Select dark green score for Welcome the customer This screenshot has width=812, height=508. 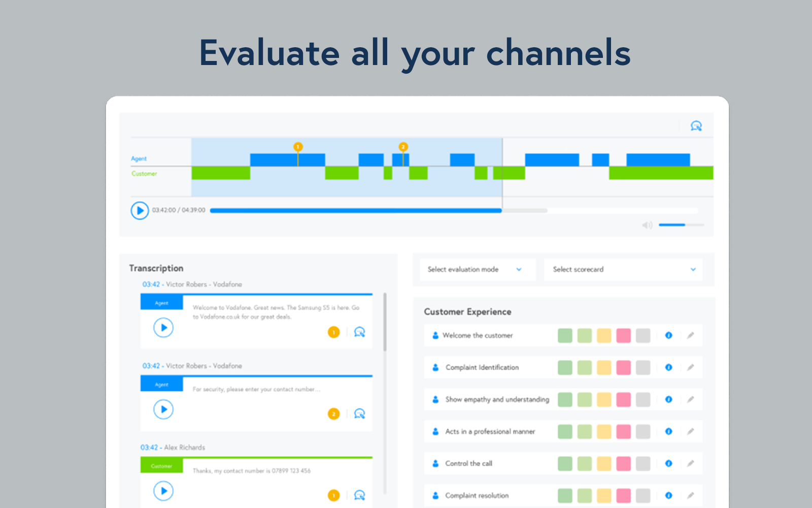(x=565, y=335)
